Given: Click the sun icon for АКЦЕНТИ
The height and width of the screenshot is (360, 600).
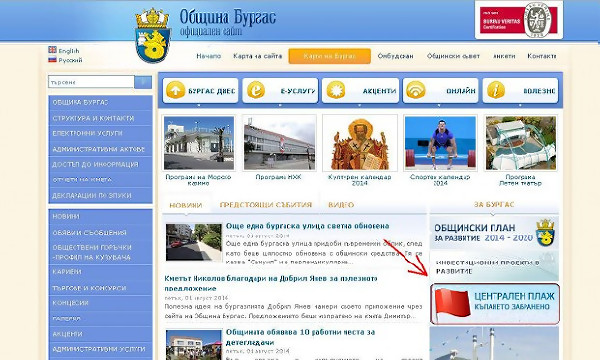Looking at the screenshot, I should 336,90.
